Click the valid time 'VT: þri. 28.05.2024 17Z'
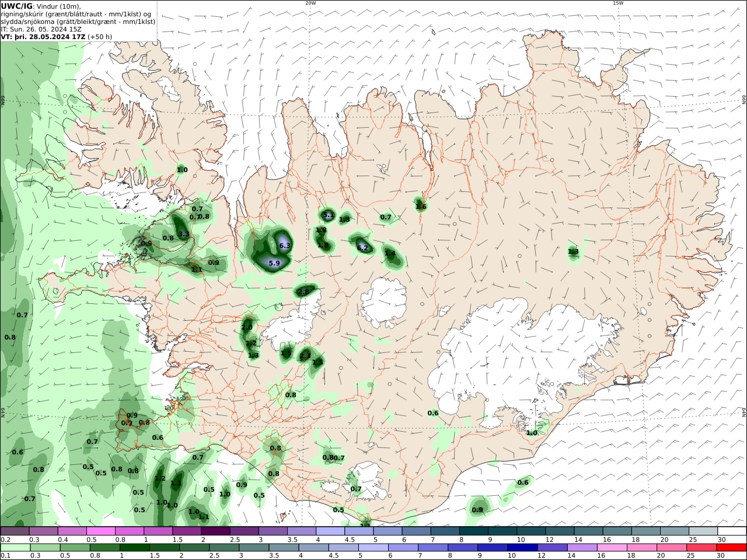 tap(43, 37)
